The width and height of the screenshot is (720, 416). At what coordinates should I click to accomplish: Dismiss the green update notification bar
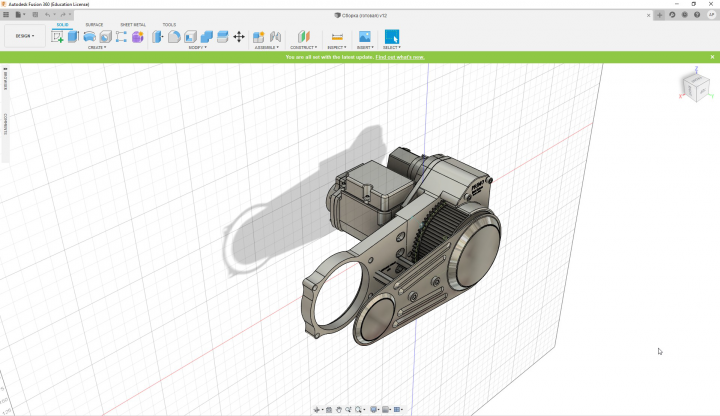712,57
